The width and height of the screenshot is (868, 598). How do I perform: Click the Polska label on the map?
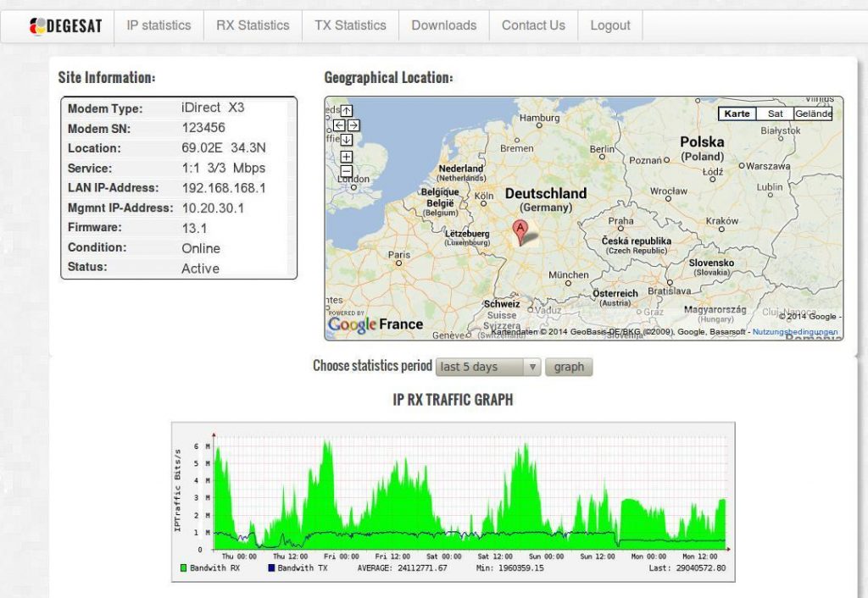(702, 142)
